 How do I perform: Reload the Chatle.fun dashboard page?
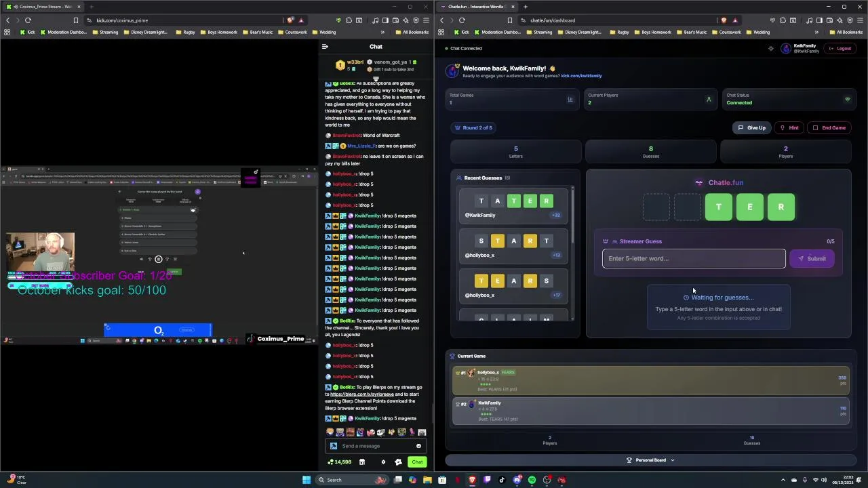[462, 20]
